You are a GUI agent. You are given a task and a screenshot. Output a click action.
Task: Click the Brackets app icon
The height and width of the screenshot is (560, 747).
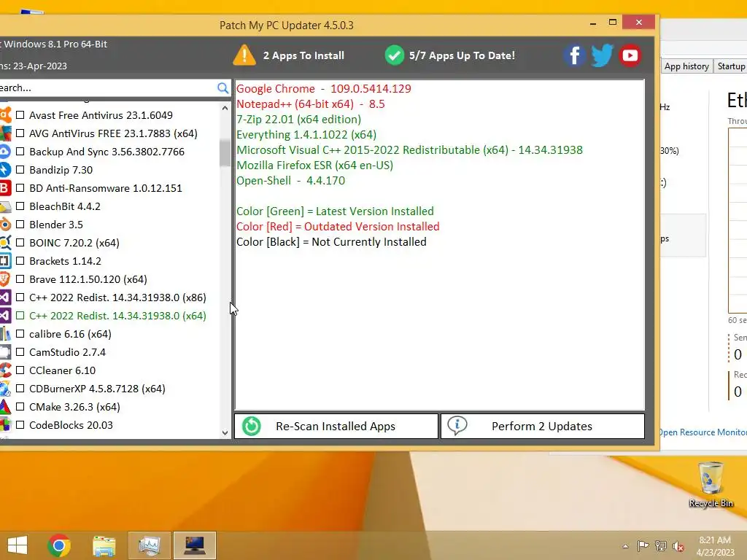[x=5, y=261]
